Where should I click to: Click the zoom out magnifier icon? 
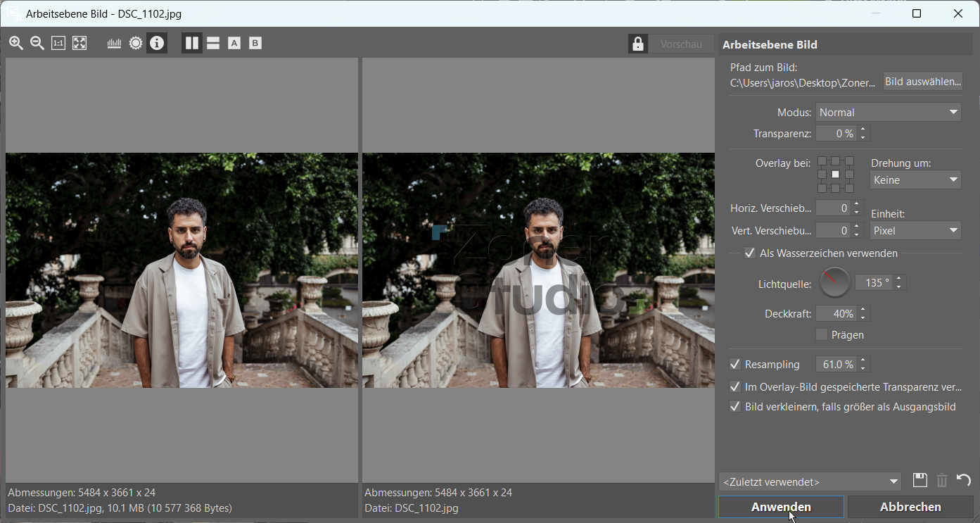tap(37, 44)
